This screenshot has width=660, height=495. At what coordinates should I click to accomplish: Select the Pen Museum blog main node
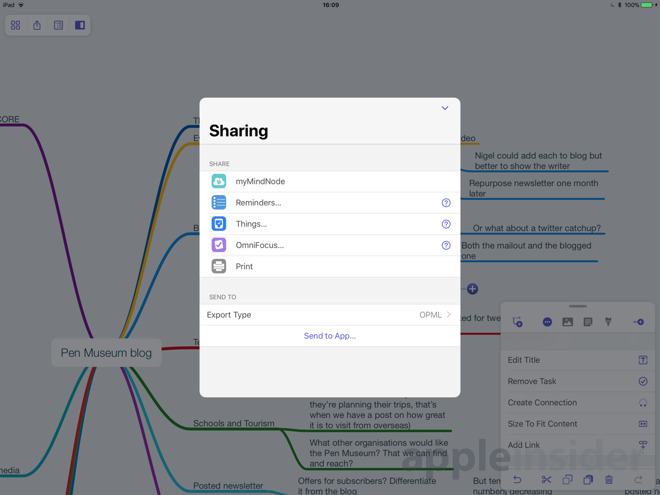pos(106,353)
